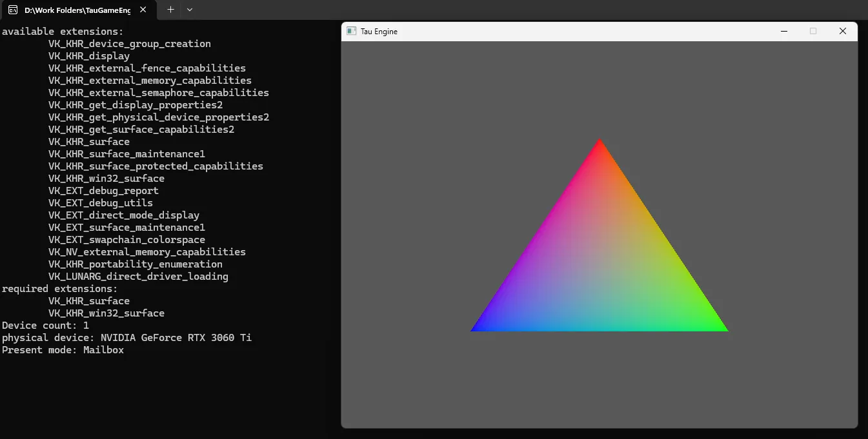Click the VK_KHR_surface entry under required extensions
868x439 pixels.
click(88, 300)
